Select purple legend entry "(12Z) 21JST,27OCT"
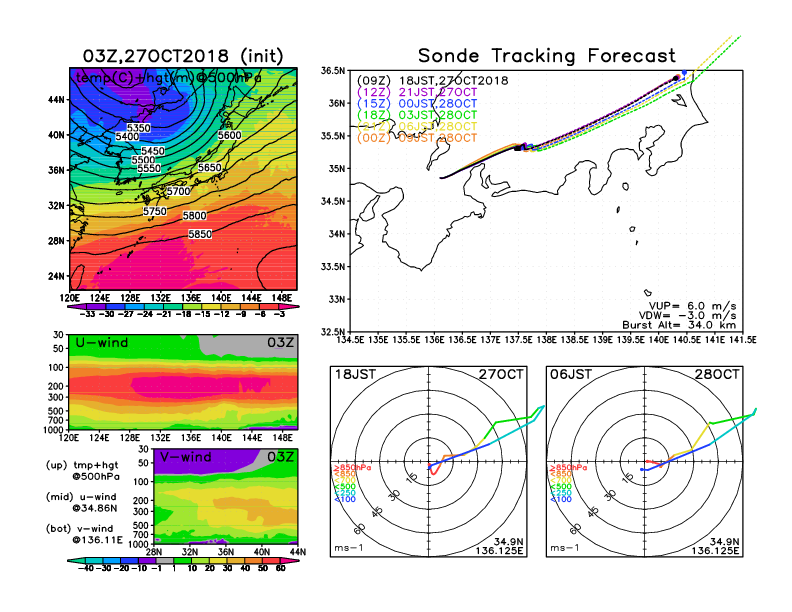This screenshot has height=612, width=792. click(x=417, y=92)
